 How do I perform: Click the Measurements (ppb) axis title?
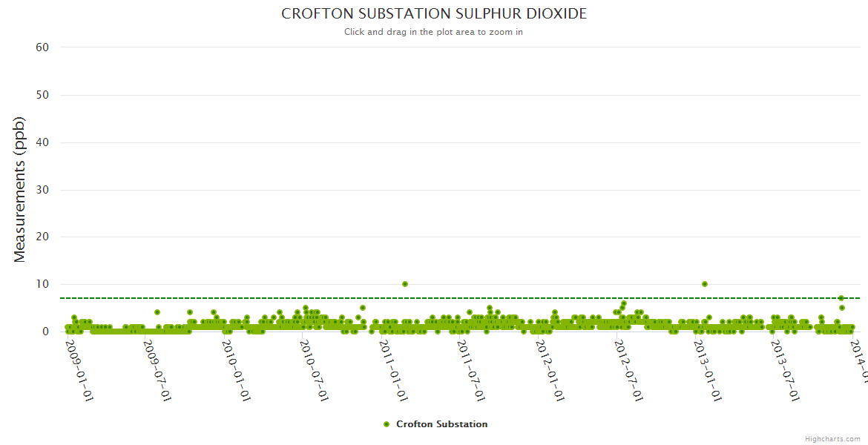tap(20, 189)
